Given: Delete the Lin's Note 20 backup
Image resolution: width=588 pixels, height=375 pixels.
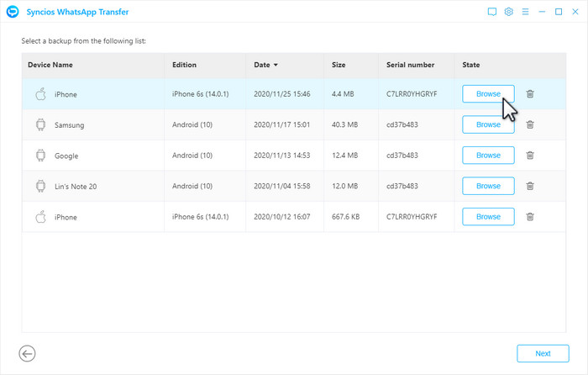Looking at the screenshot, I should pyautogui.click(x=530, y=186).
